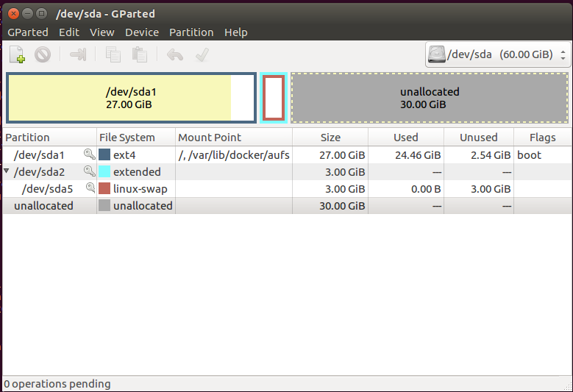This screenshot has width=573, height=392.
Task: Close the GParted window
Action: point(13,14)
